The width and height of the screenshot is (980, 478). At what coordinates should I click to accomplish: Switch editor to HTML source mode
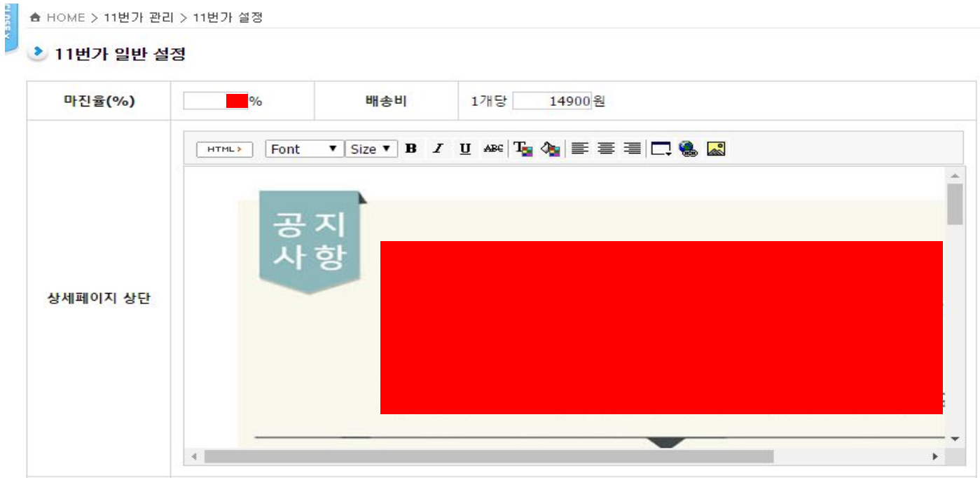click(224, 149)
